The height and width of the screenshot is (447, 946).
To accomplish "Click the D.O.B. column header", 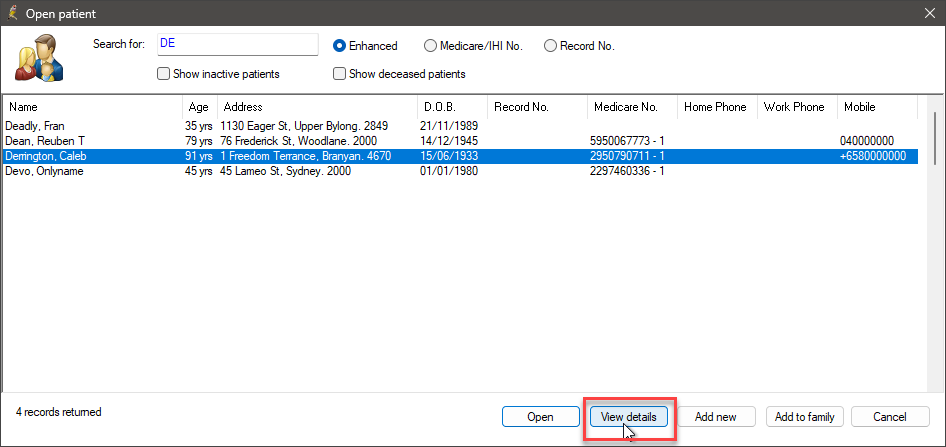I will point(452,107).
